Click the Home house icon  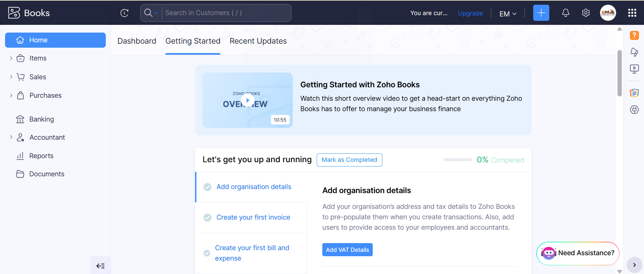point(20,40)
